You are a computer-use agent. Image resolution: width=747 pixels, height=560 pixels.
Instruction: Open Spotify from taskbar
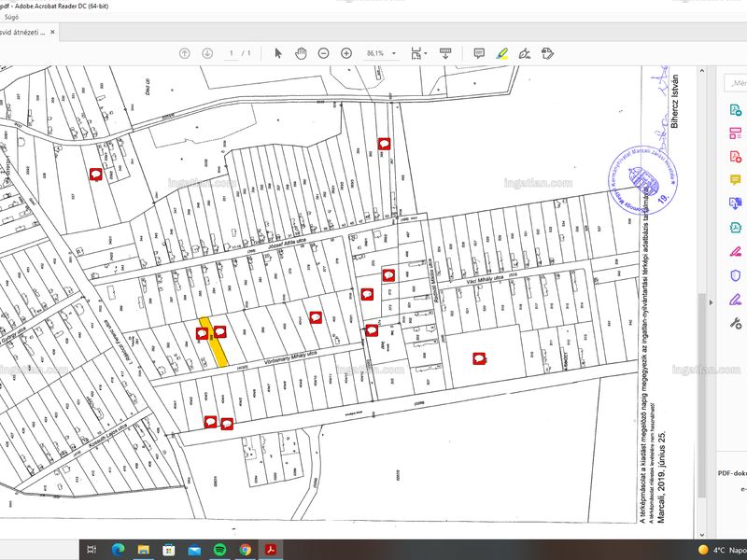[x=219, y=550]
